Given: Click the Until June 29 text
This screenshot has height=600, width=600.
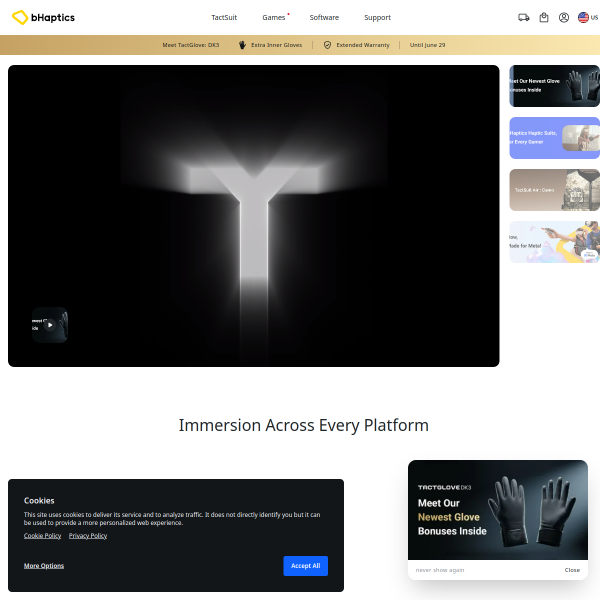Looking at the screenshot, I should (x=427, y=45).
